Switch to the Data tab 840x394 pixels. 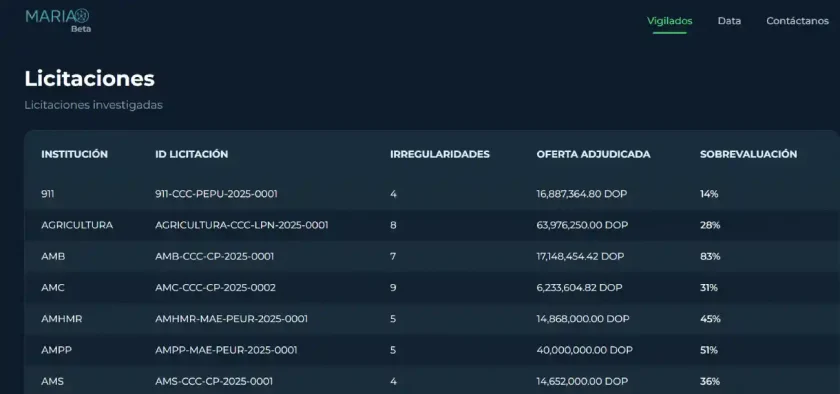[729, 21]
